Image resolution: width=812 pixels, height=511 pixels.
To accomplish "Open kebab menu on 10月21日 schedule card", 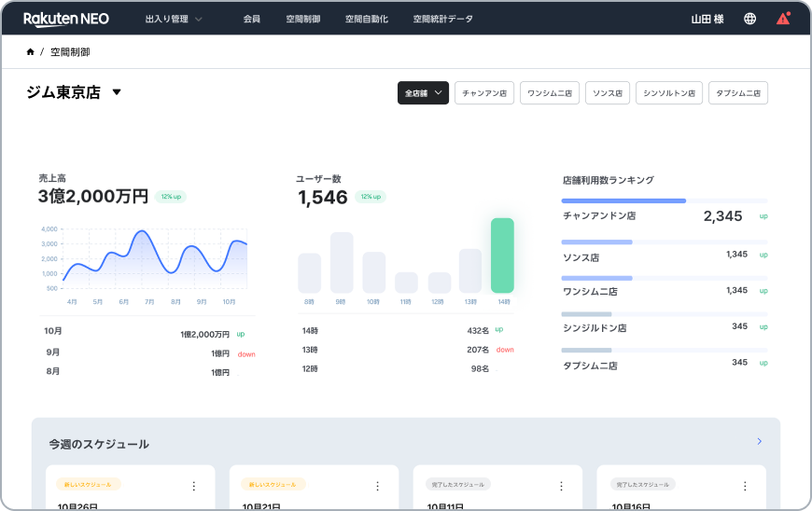I will point(377,486).
